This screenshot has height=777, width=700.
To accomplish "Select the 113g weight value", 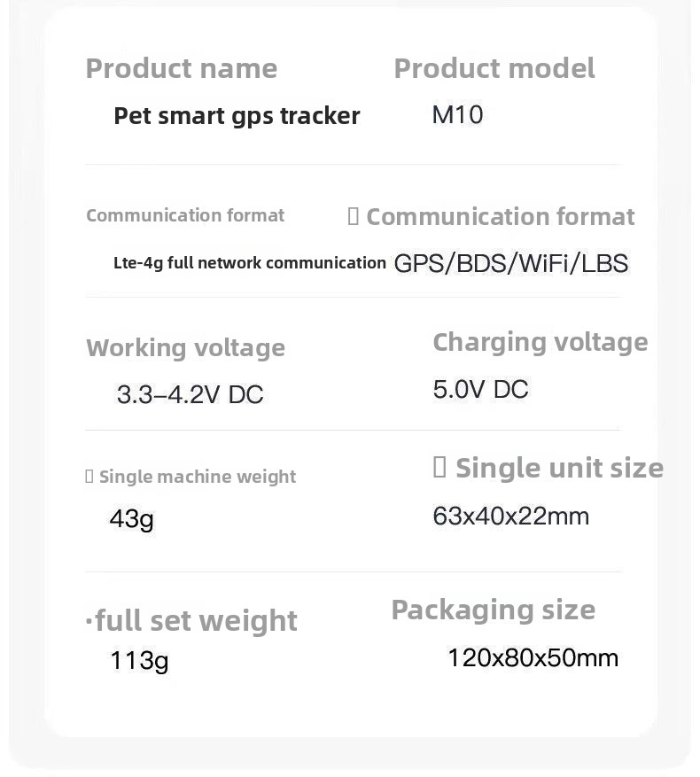I will [x=139, y=660].
